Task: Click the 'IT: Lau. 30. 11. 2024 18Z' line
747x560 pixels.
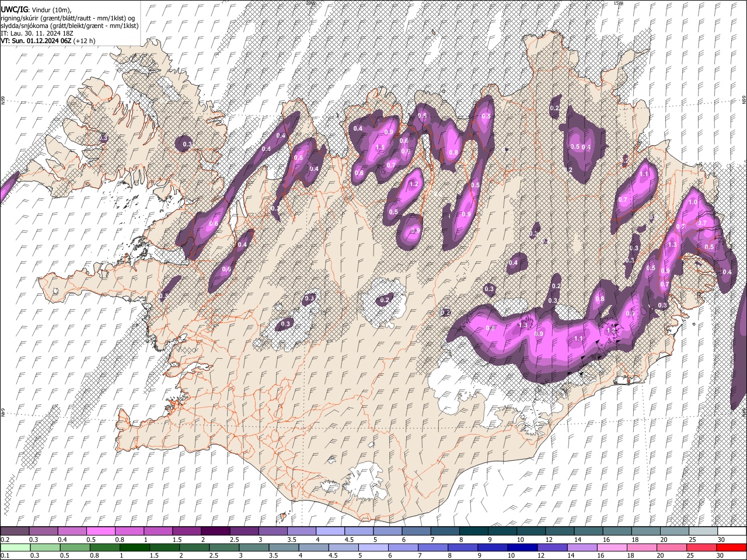Action: coord(37,33)
